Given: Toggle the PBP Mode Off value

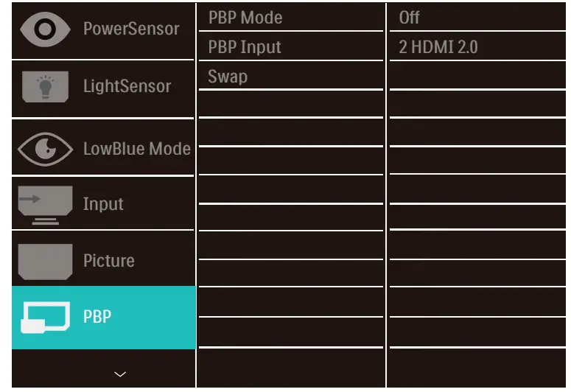Looking at the screenshot, I should coord(410,17).
